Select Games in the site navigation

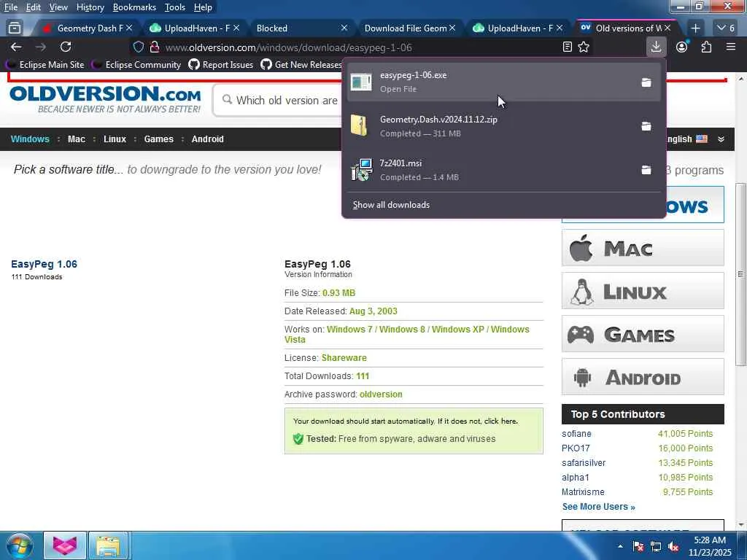click(x=158, y=139)
